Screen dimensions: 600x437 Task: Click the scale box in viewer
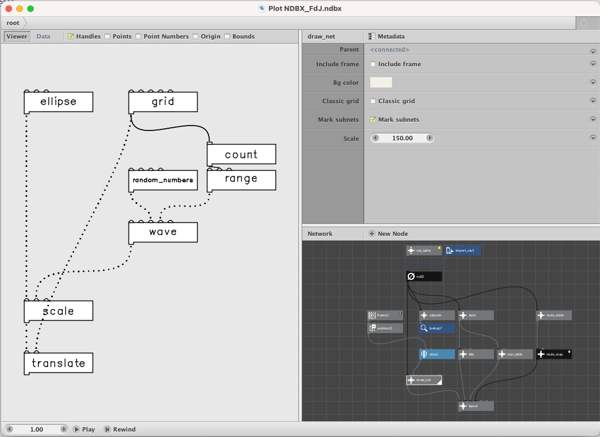[59, 311]
